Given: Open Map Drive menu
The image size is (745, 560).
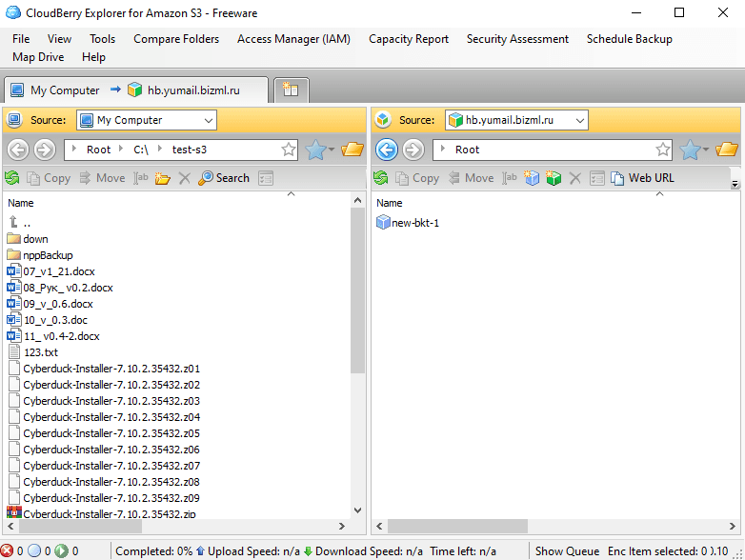Looking at the screenshot, I should tap(38, 57).
